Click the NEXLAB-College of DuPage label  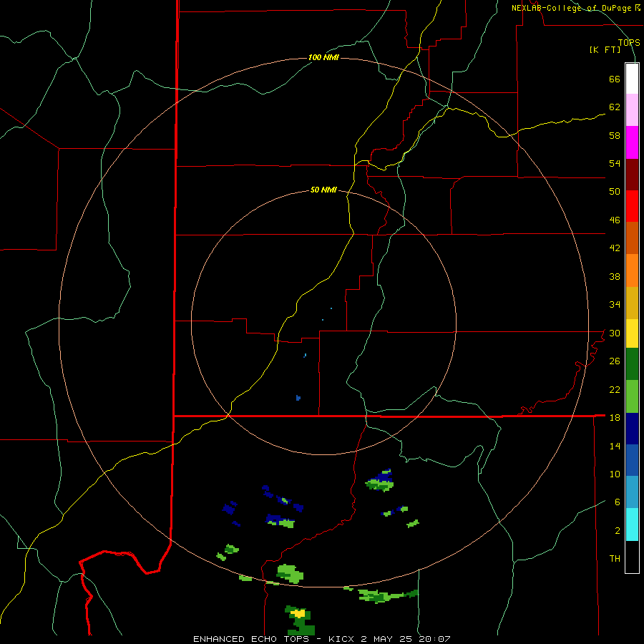pyautogui.click(x=576, y=8)
